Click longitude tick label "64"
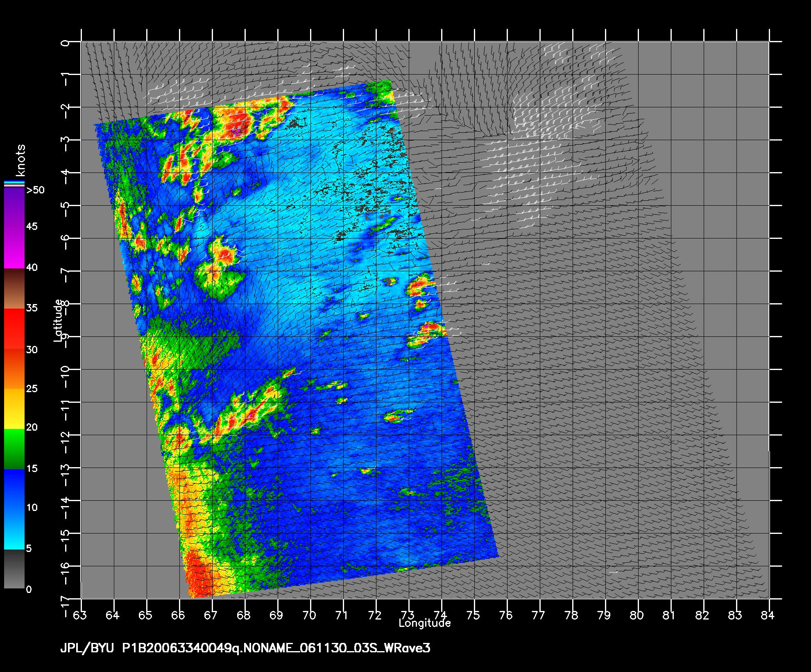This screenshot has height=672, width=811. click(x=113, y=615)
